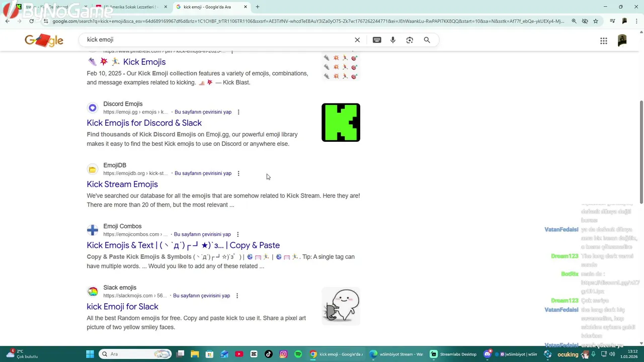The height and width of the screenshot is (362, 644).
Task: Clear the search box with the X
Action: point(357,40)
